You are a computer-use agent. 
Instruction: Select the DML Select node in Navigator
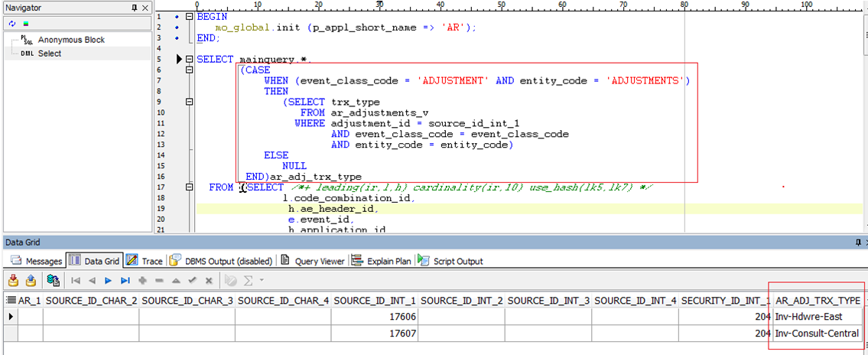49,54
